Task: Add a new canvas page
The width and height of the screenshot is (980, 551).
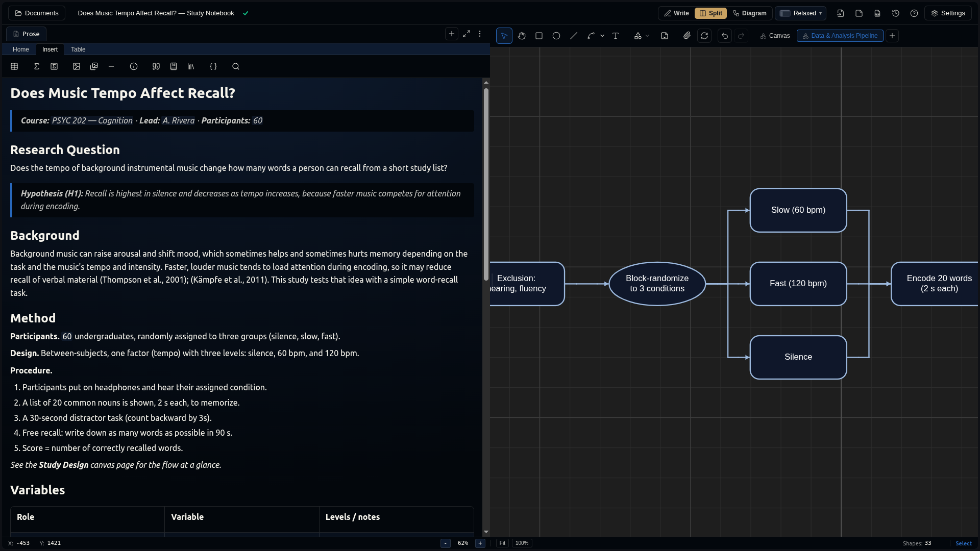Action: click(x=892, y=36)
